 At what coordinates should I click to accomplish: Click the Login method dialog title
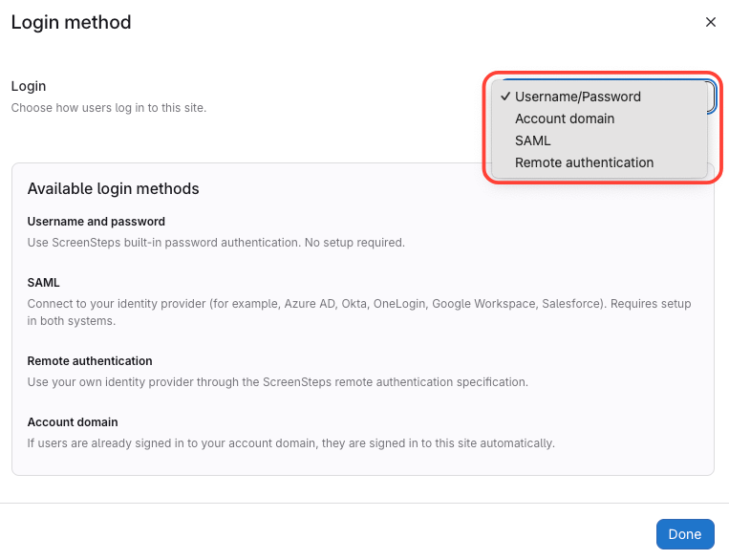[71, 22]
